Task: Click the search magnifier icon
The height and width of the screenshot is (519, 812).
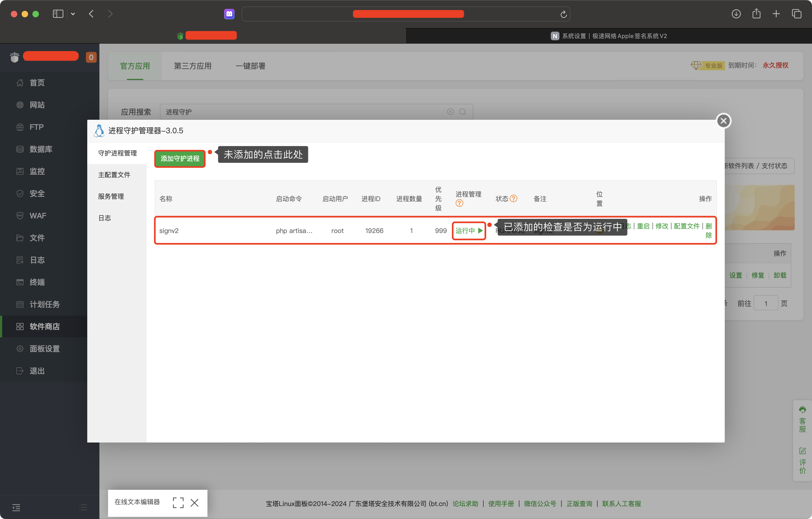Action: (x=463, y=112)
